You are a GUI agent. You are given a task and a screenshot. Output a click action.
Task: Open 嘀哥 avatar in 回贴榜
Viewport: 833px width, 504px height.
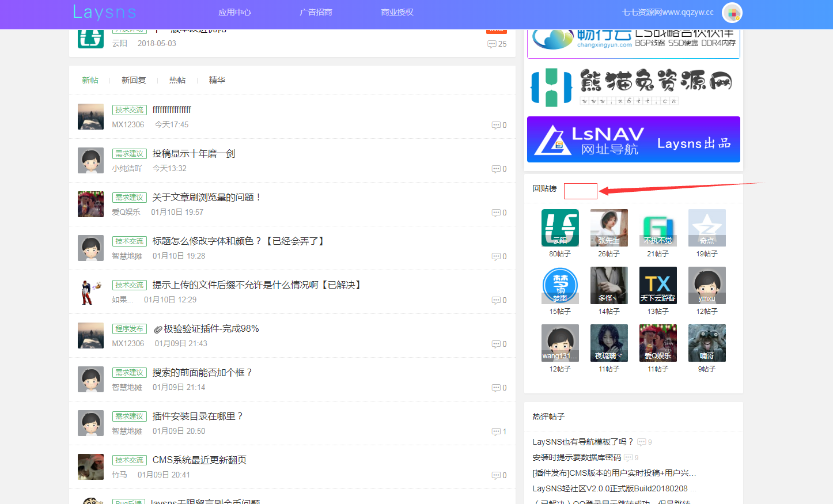click(x=707, y=343)
